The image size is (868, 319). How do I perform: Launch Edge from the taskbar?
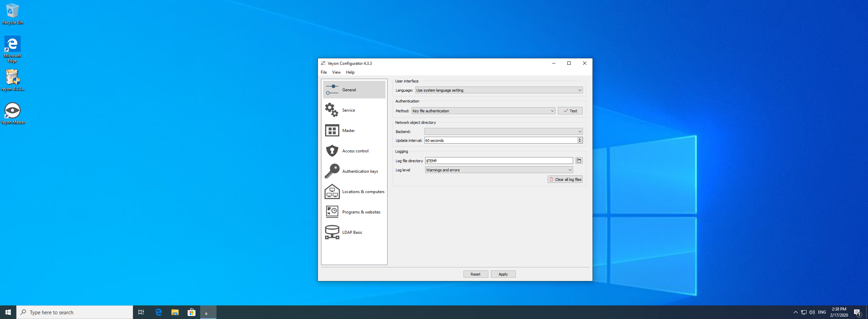coord(158,312)
